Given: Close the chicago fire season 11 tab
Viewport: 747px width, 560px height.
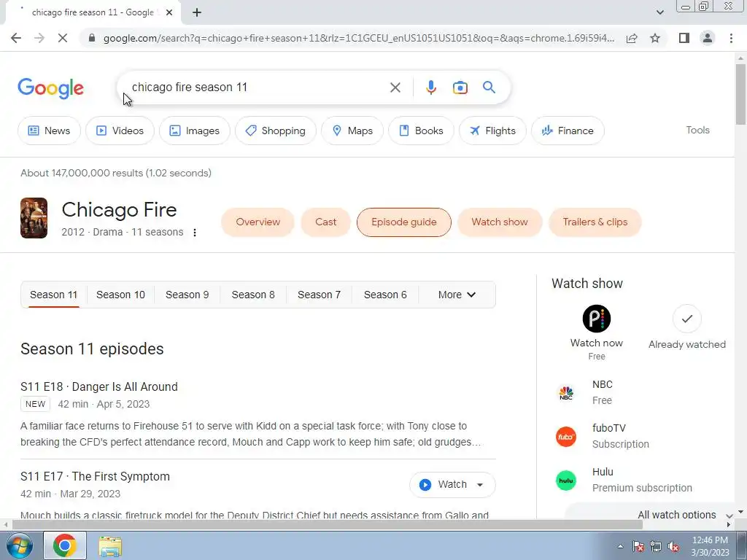Looking at the screenshot, I should click(x=169, y=12).
